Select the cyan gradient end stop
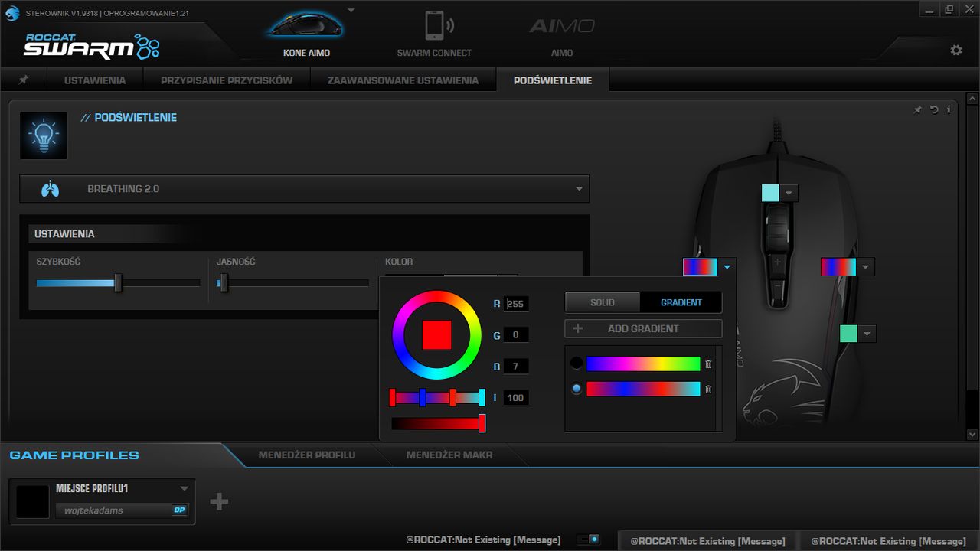 tap(482, 397)
